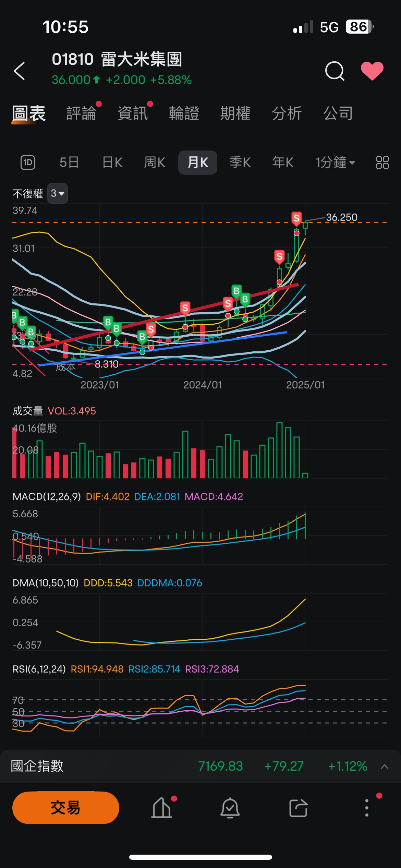Viewport: 401px width, 868px height.
Task: Select the 季K quarterly candlestick period
Action: pyautogui.click(x=240, y=162)
